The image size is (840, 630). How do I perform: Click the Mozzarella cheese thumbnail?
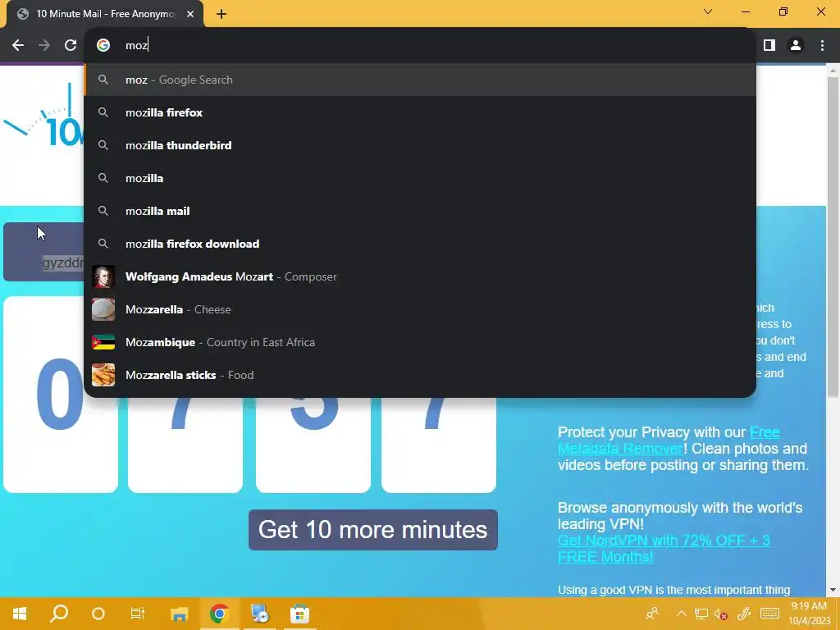coord(103,309)
